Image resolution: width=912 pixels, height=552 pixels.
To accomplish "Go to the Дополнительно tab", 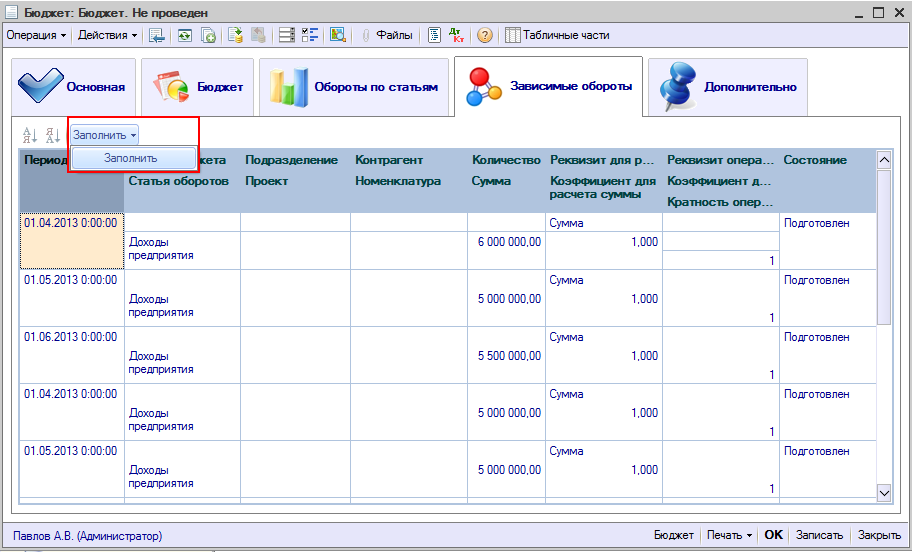I will pos(727,87).
